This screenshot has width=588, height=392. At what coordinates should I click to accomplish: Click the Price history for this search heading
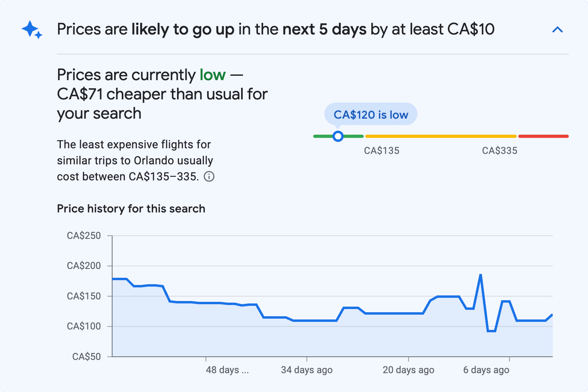click(131, 208)
